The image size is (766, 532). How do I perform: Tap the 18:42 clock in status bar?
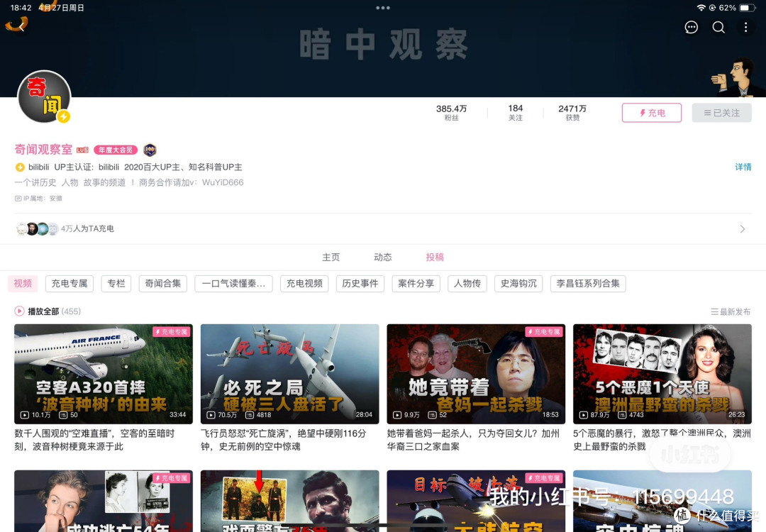coord(21,8)
